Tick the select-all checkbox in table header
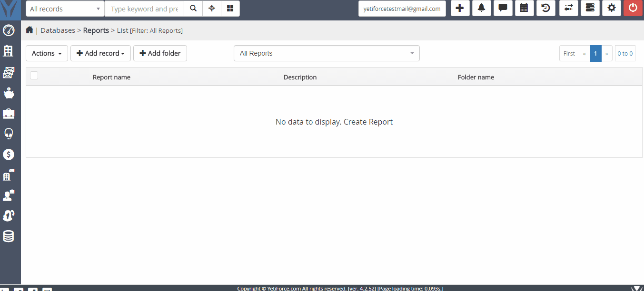644x291 pixels. pyautogui.click(x=34, y=75)
